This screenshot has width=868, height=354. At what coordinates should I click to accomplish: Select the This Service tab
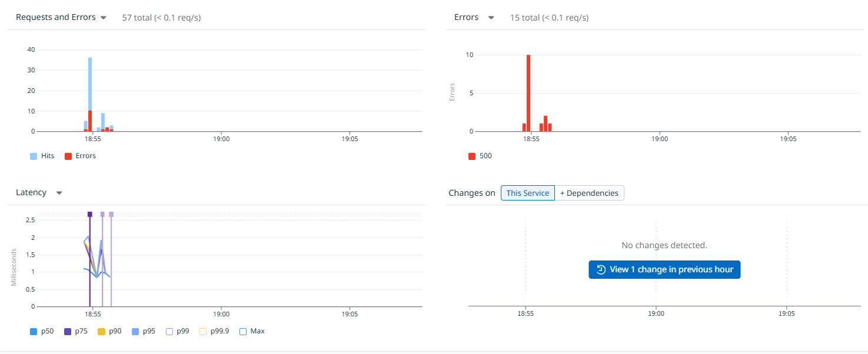527,193
